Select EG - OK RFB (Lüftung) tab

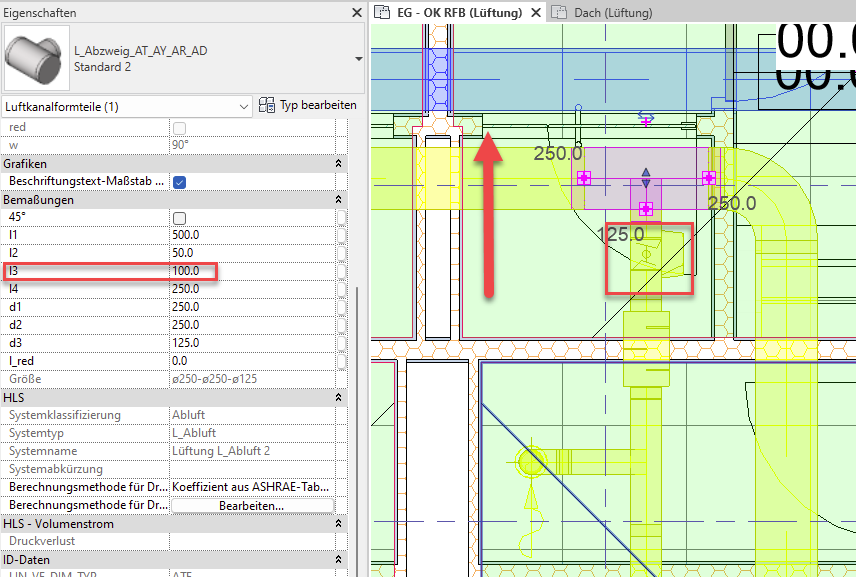[459, 13]
